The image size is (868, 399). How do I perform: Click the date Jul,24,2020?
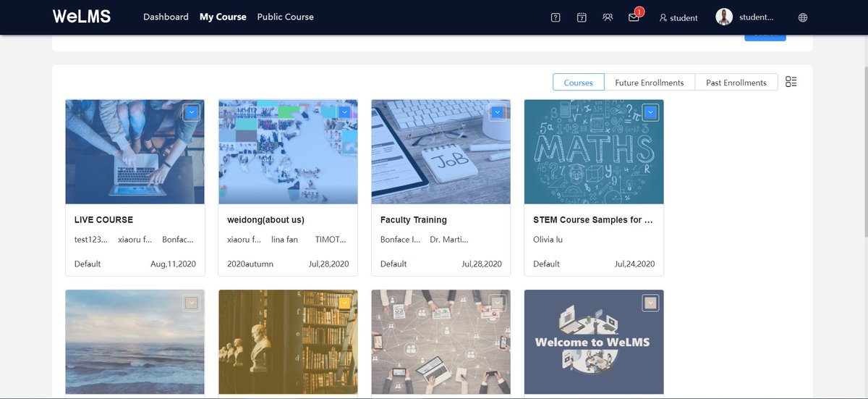(635, 264)
